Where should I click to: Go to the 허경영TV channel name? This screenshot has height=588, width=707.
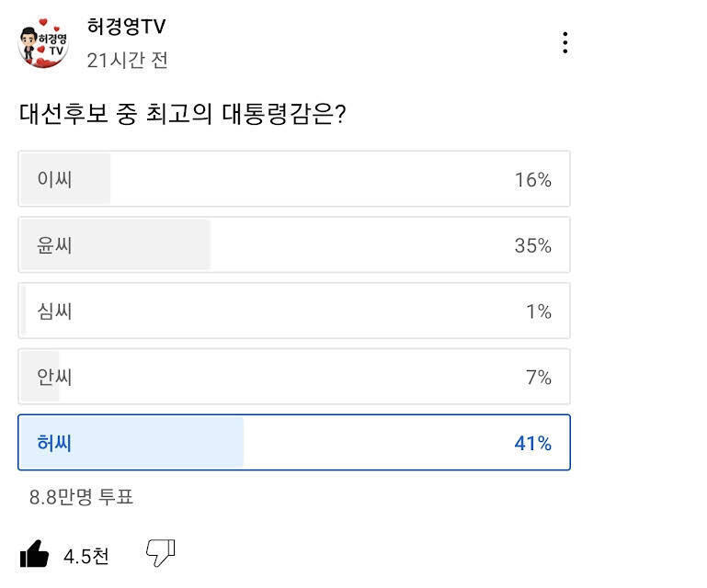click(x=126, y=27)
